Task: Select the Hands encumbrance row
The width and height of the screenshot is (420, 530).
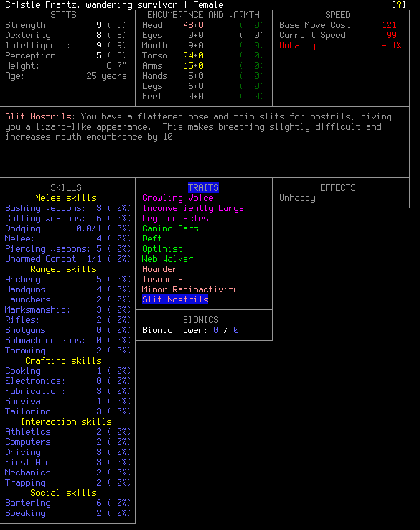Action: (203, 76)
